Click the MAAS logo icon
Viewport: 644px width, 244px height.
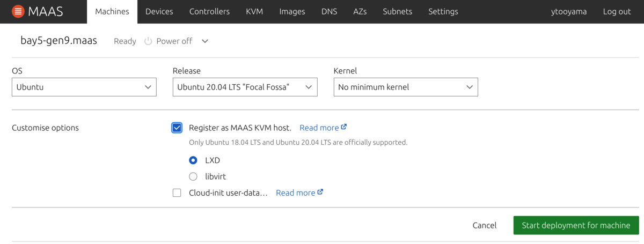click(x=18, y=11)
